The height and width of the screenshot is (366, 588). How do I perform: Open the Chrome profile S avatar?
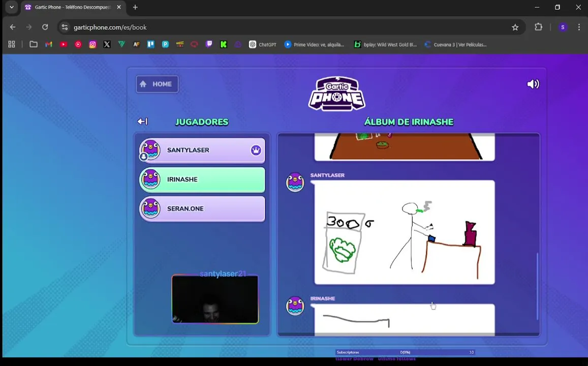click(563, 27)
